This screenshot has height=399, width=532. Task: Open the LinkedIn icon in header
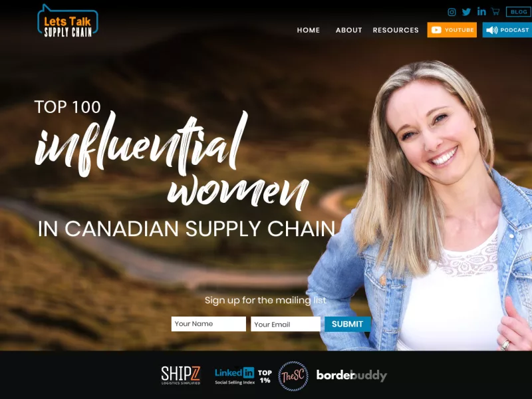(481, 11)
